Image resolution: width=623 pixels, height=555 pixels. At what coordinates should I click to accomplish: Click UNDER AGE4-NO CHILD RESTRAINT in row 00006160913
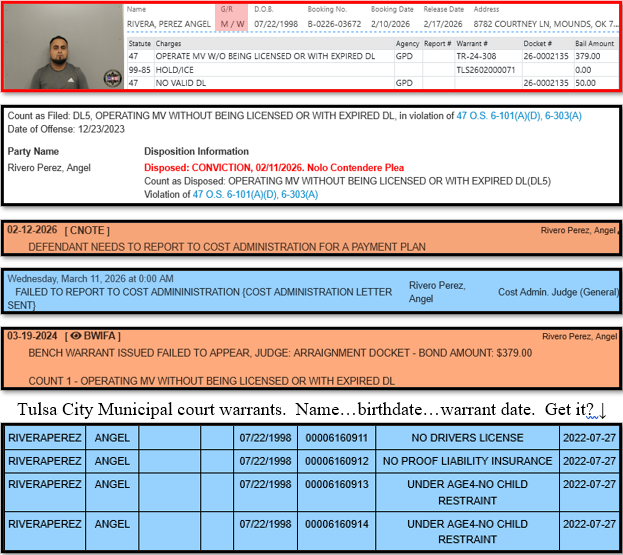click(x=467, y=493)
